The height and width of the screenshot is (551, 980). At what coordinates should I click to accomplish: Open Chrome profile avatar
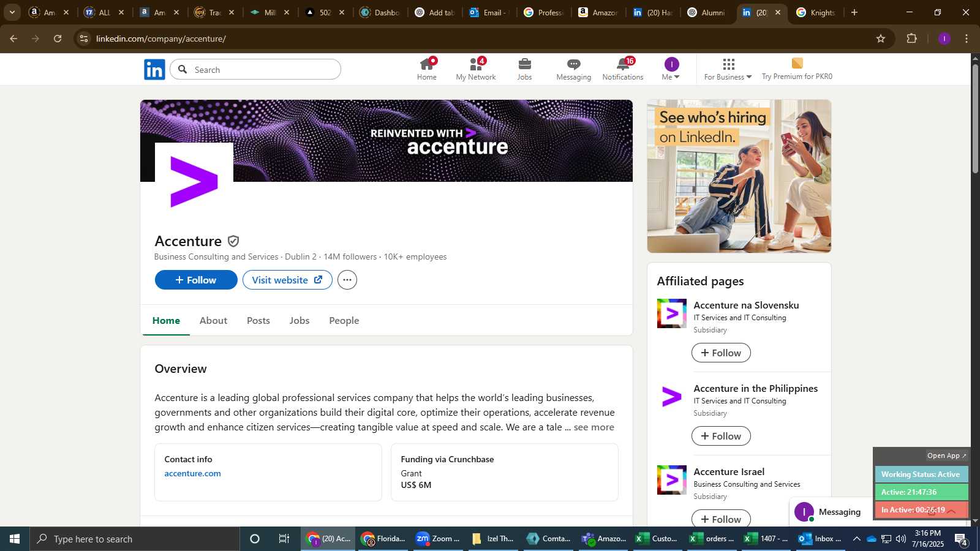coord(944,39)
